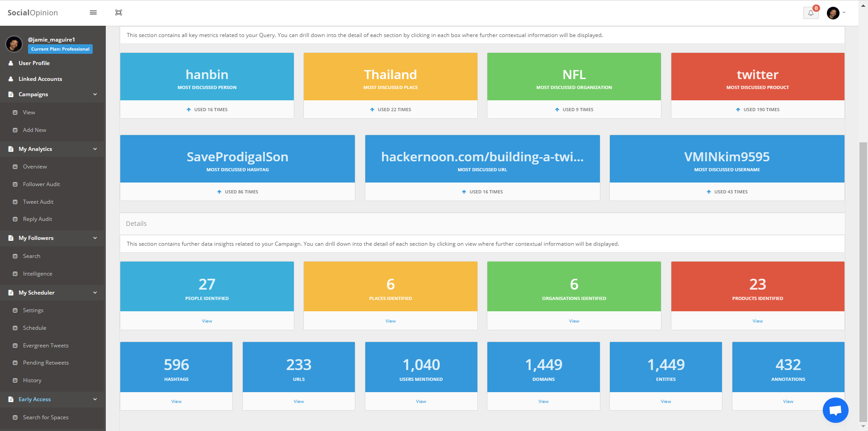This screenshot has height=431, width=868.
Task: Click the User Profile person icon
Action: pyautogui.click(x=11, y=63)
